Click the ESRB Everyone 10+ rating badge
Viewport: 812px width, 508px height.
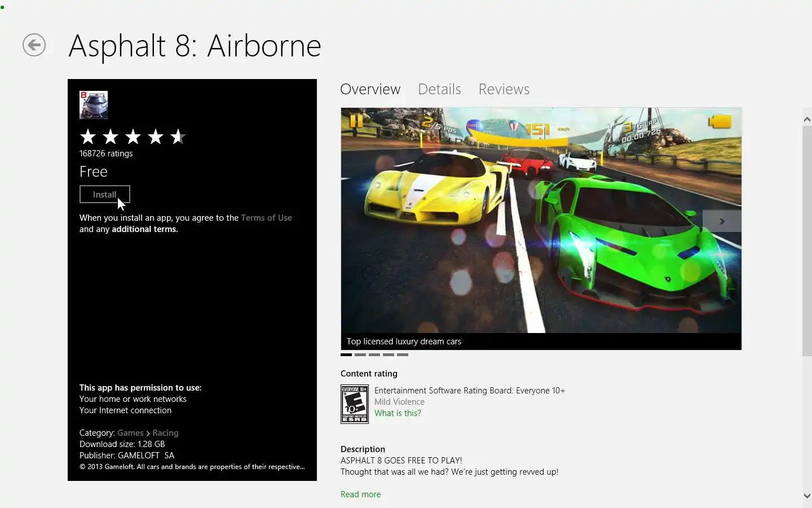coord(355,404)
